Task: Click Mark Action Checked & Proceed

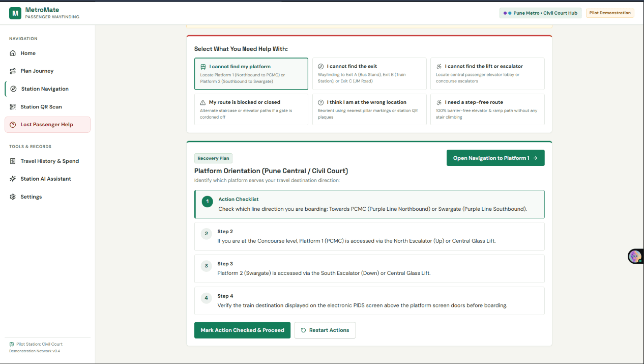Action: click(242, 330)
